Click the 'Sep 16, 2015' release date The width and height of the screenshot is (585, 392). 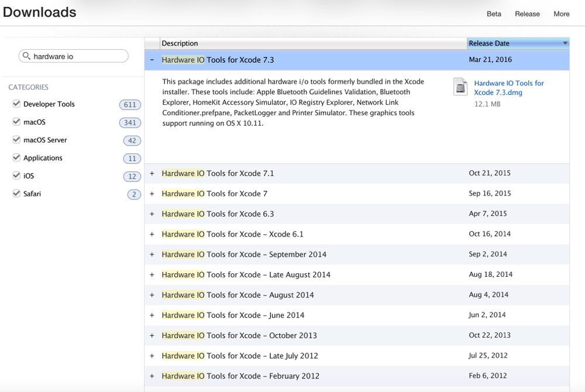[x=490, y=193]
